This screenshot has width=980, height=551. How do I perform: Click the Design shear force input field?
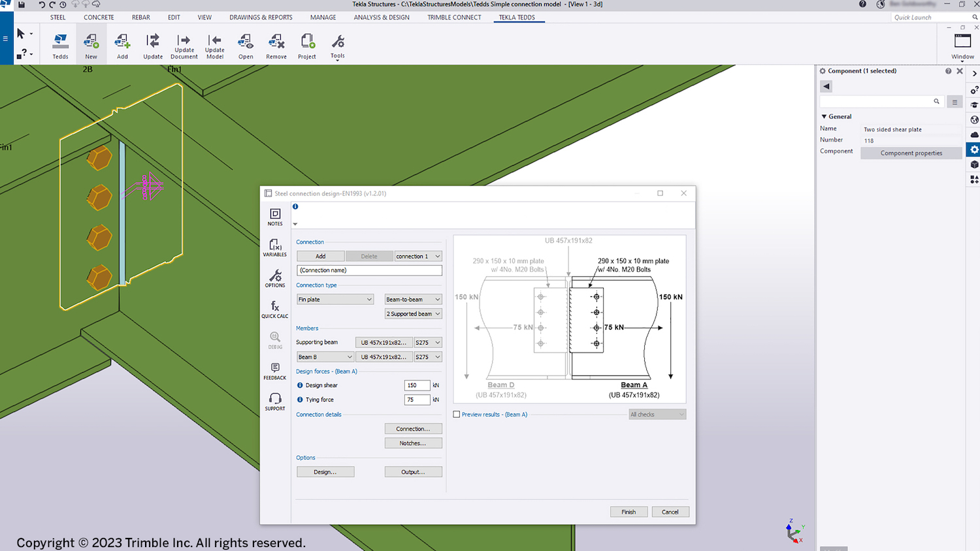tap(417, 385)
